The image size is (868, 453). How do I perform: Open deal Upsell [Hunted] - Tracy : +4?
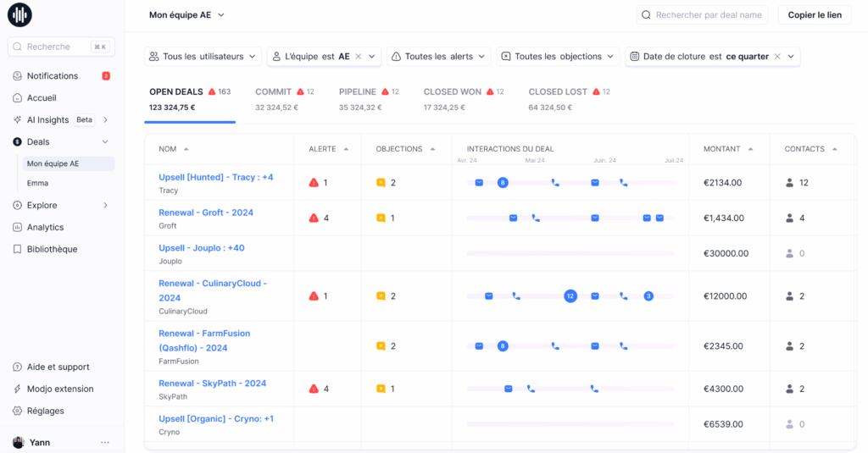216,178
